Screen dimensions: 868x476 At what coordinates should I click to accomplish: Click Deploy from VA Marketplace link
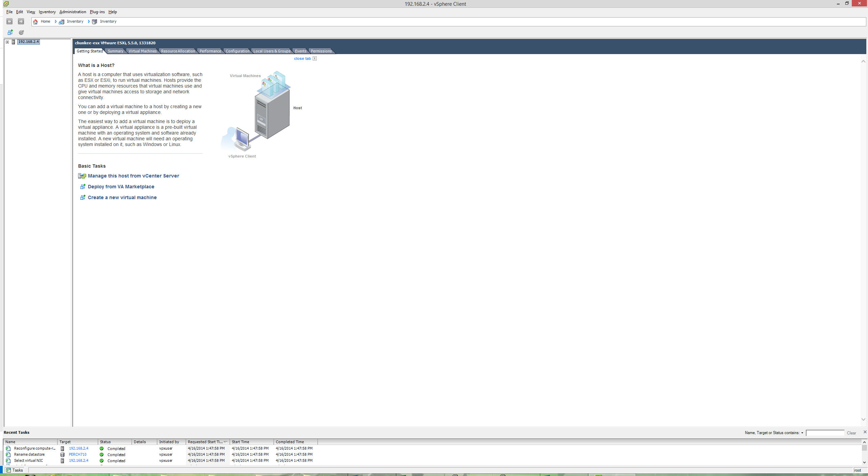coord(121,187)
